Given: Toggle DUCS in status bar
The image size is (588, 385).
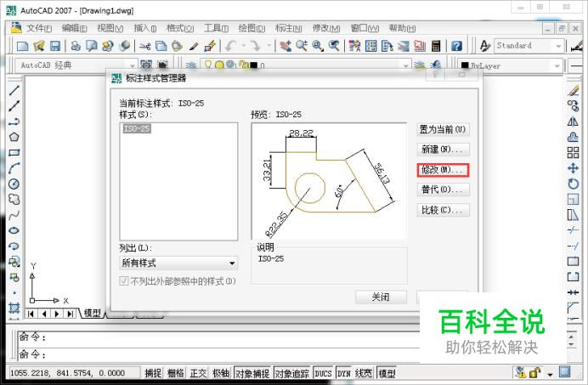Looking at the screenshot, I should click(x=323, y=373).
